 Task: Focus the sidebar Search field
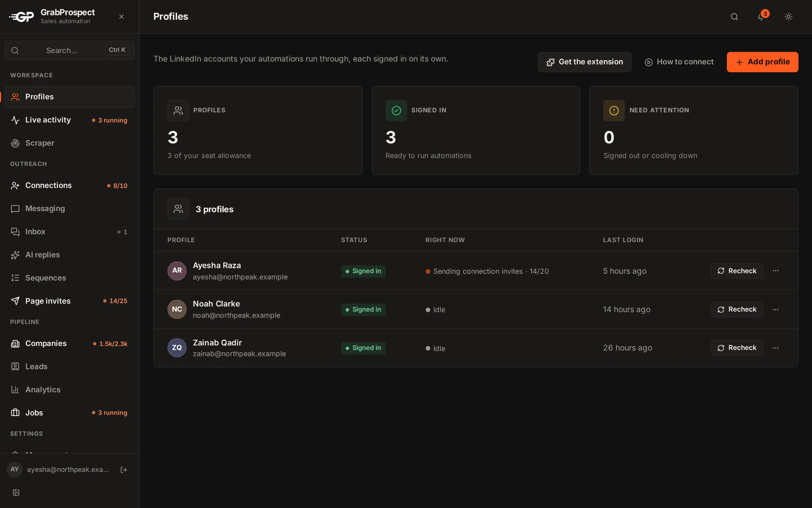click(x=69, y=50)
